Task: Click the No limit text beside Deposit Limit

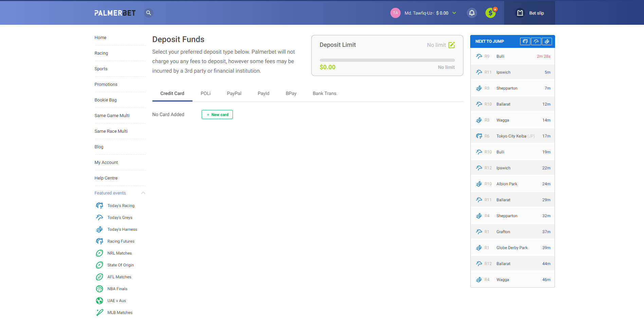Action: coord(436,45)
